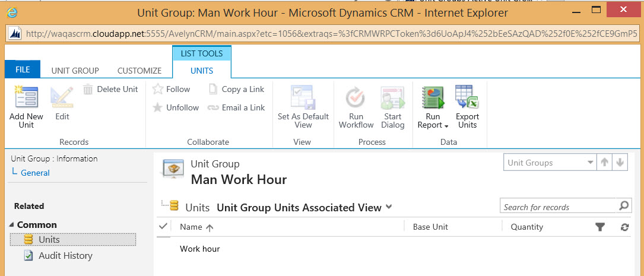Image resolution: width=644 pixels, height=276 pixels.
Task: Click the Add New Unit icon
Action: click(26, 97)
